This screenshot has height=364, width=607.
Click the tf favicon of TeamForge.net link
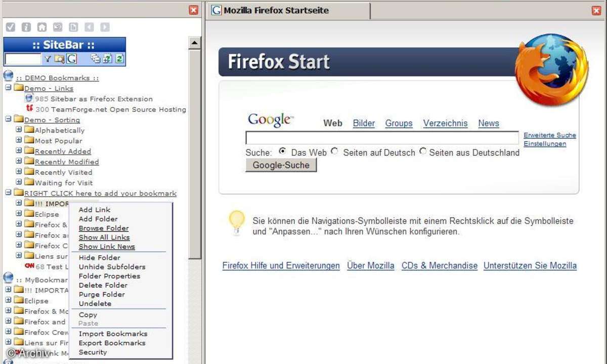click(x=29, y=109)
